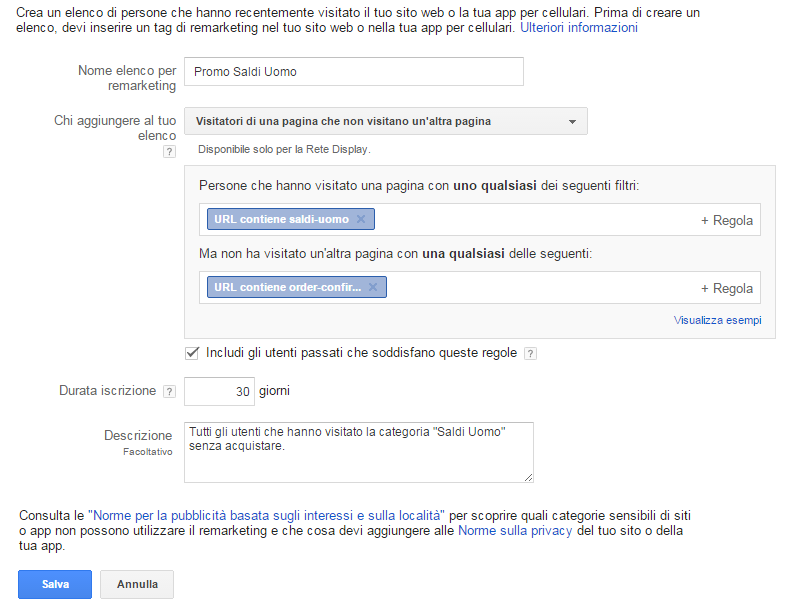Select the 'URL contiene saldi-uomo' rule chip

coord(279,220)
